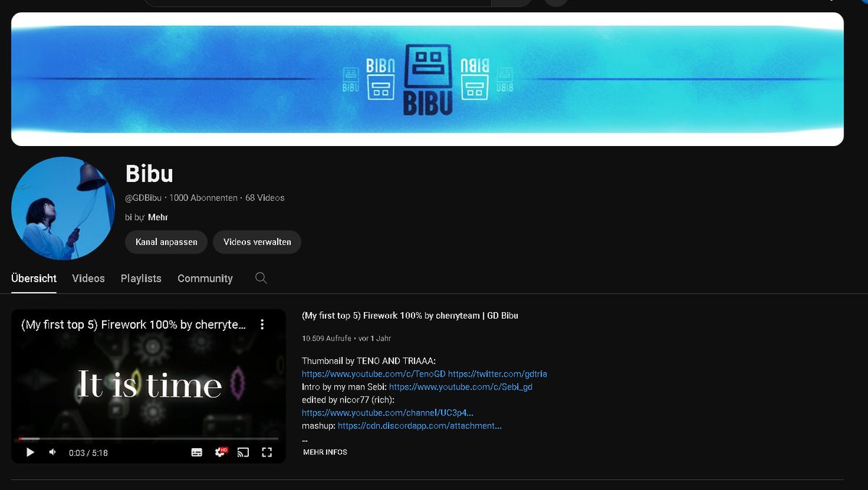
Task: Click the Videos verwalten button
Action: pyautogui.click(x=257, y=242)
